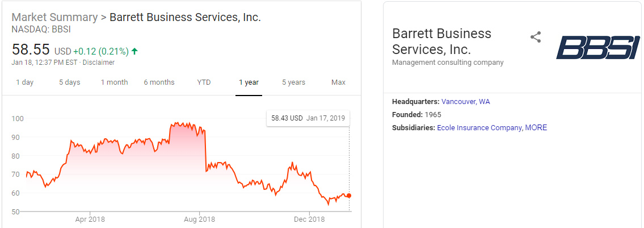Image resolution: width=644 pixels, height=228 pixels.
Task: Click the 58.43 USD chart tooltip
Action: [308, 118]
